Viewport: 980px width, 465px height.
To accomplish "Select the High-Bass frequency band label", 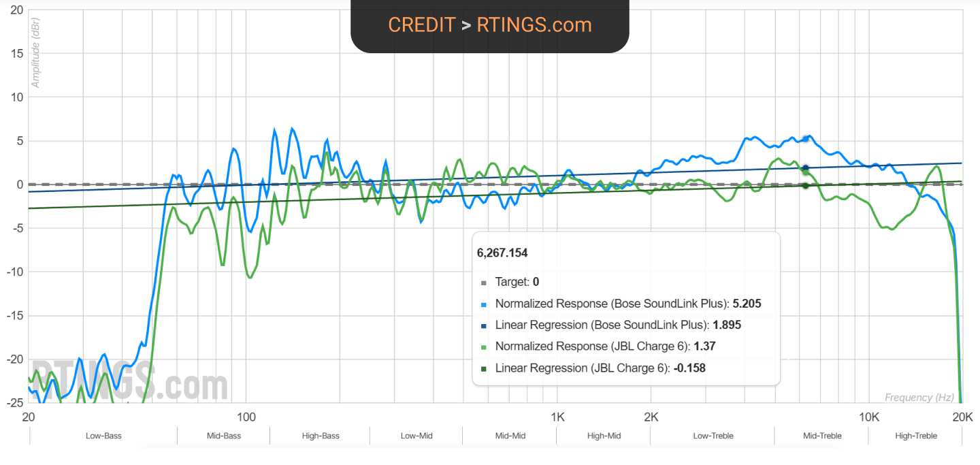I will pos(321,436).
